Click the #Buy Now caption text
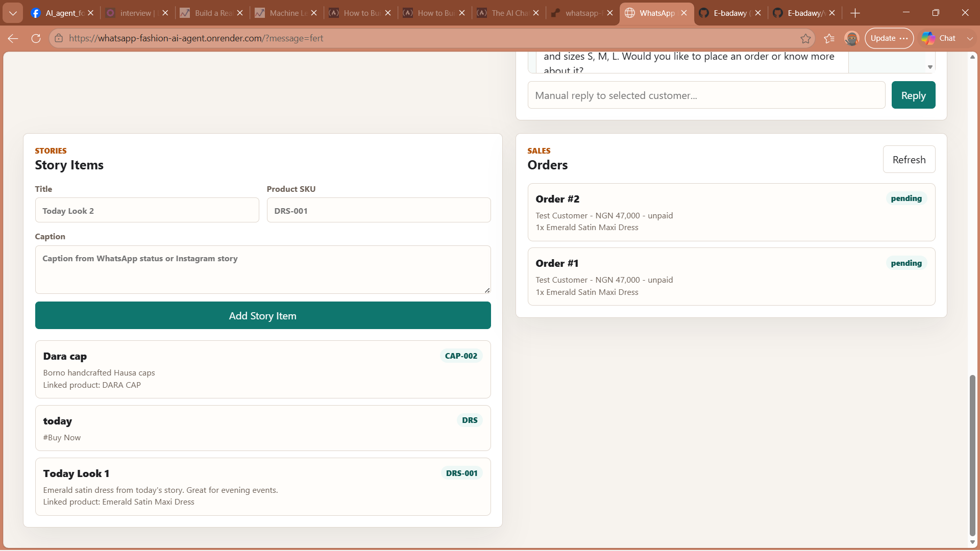This screenshot has width=980, height=551. pyautogui.click(x=62, y=438)
